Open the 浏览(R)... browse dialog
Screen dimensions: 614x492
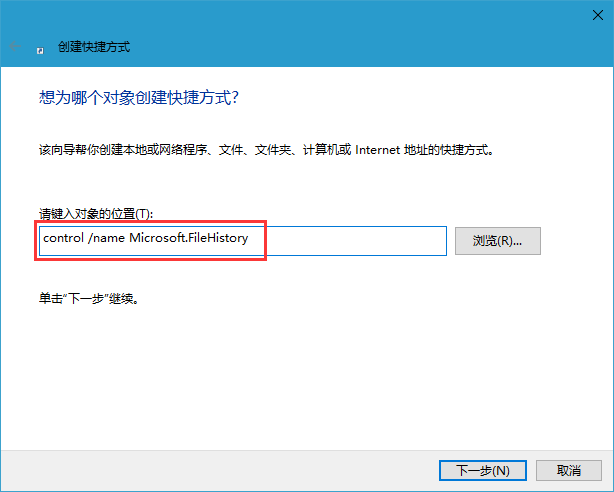click(497, 241)
